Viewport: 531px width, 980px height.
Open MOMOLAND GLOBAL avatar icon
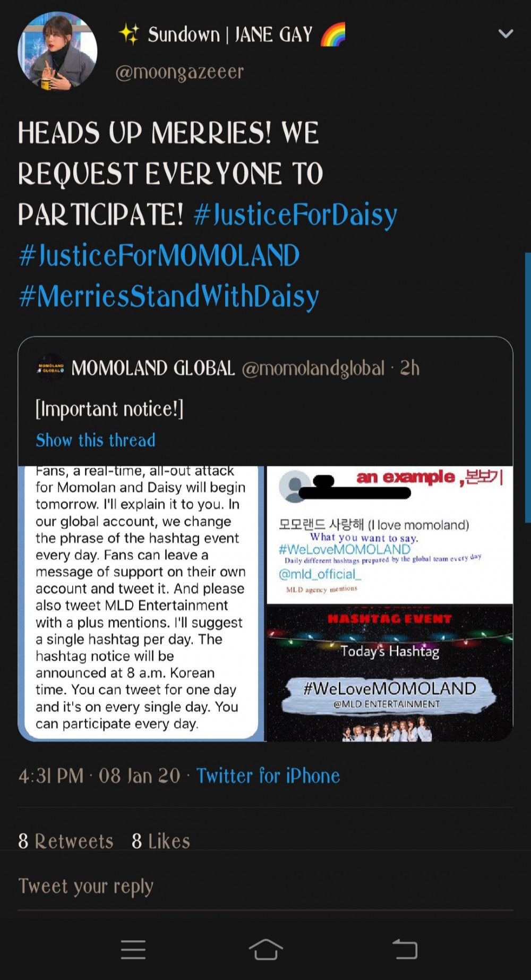point(50,368)
